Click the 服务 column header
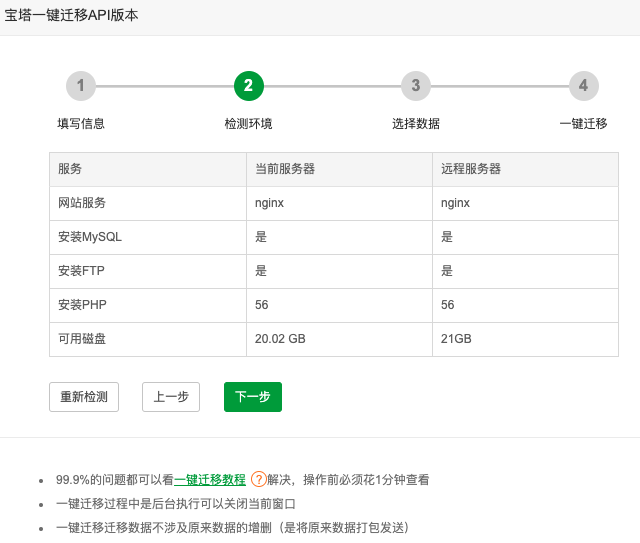This screenshot has height=543, width=640. point(70,169)
